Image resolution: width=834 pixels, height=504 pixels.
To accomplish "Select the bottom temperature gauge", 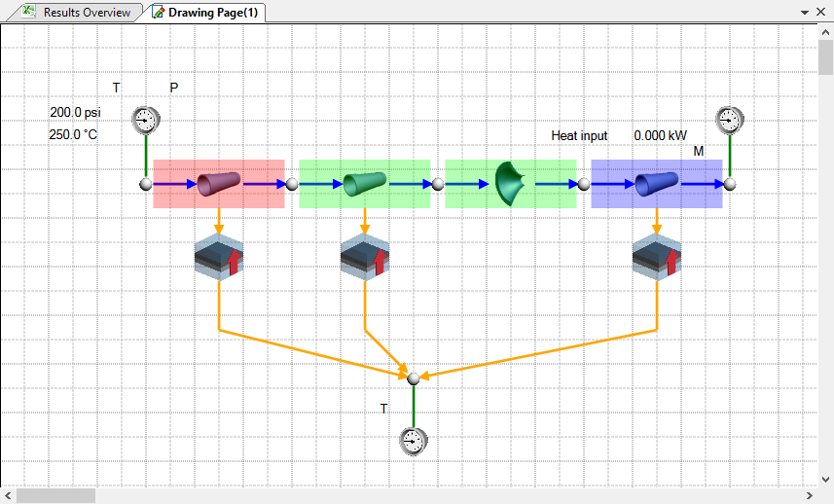I will tap(414, 442).
